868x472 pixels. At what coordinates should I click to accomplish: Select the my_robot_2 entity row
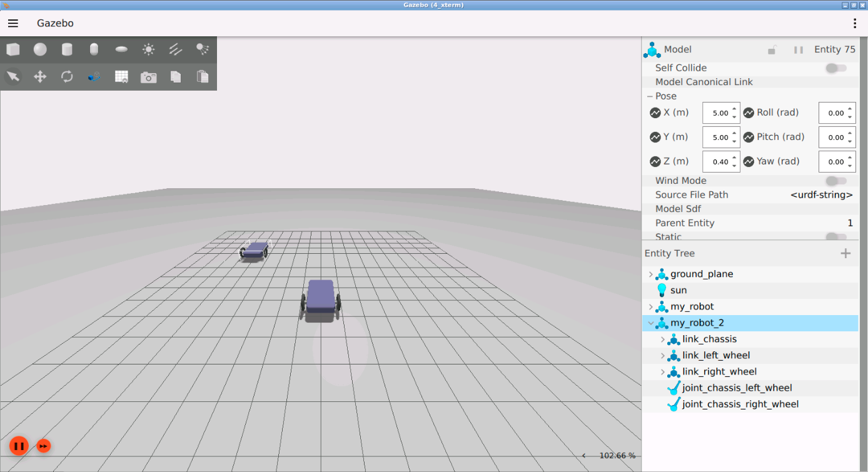coord(750,323)
